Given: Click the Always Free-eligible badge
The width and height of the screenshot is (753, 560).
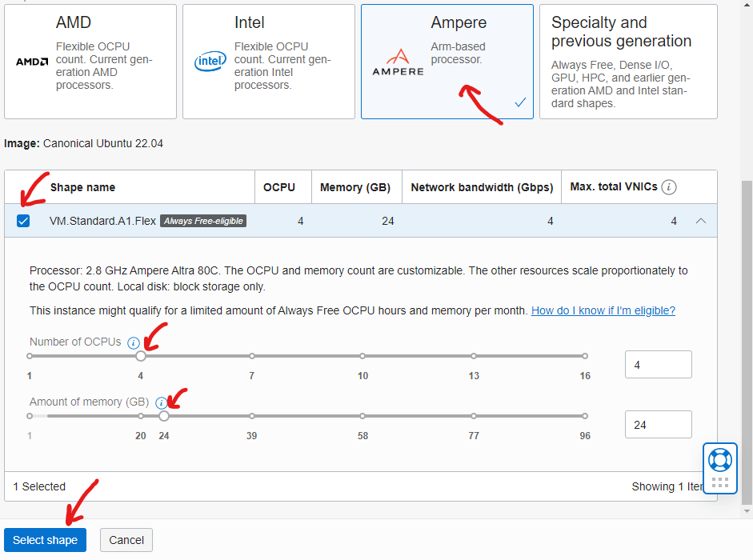Looking at the screenshot, I should [203, 221].
